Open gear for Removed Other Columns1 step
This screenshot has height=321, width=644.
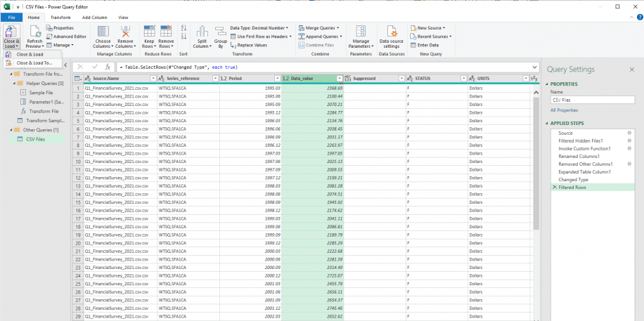tap(629, 164)
